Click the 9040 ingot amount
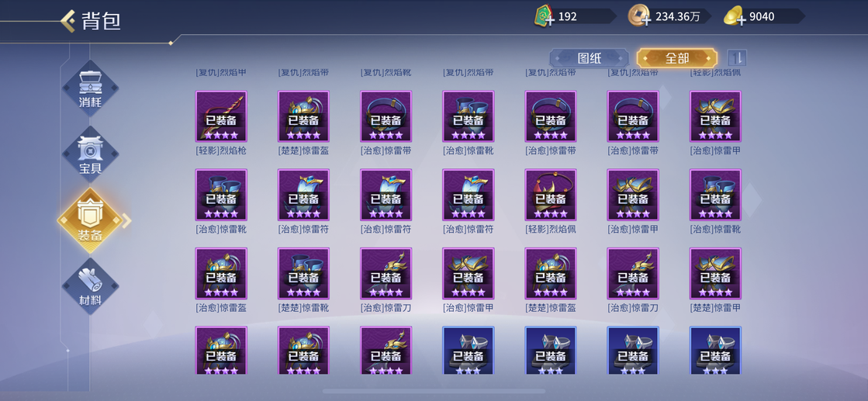This screenshot has height=401, width=868. [x=762, y=16]
